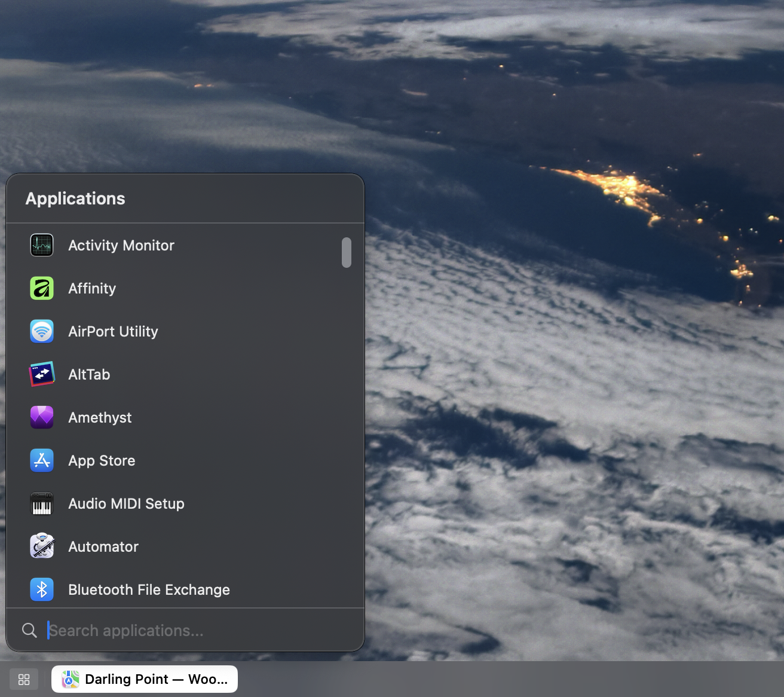Open Bluetooth File Exchange
Image resolution: width=784 pixels, height=697 pixels.
click(x=148, y=589)
